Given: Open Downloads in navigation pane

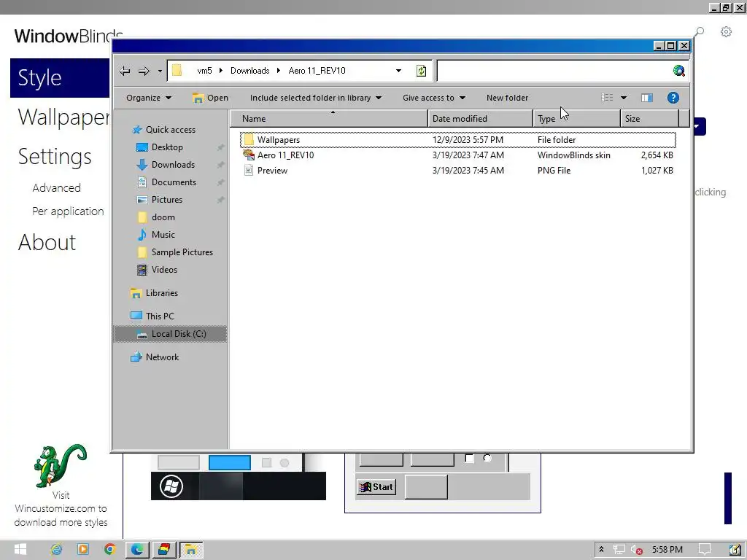Looking at the screenshot, I should pyautogui.click(x=166, y=165).
